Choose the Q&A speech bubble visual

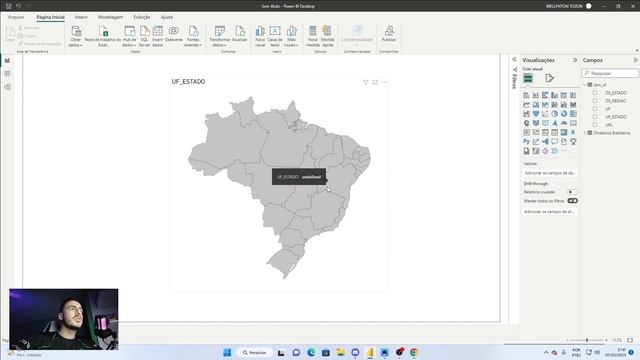pyautogui.click(x=554, y=142)
